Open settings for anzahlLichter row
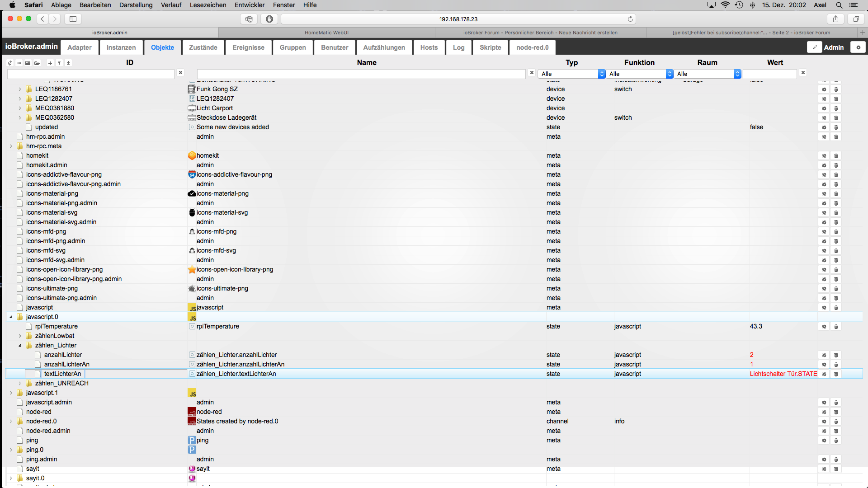Viewport: 868px width, 488px height. (824, 355)
